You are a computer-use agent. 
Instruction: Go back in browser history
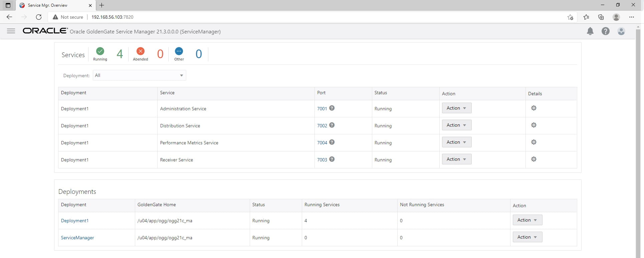pos(9,17)
